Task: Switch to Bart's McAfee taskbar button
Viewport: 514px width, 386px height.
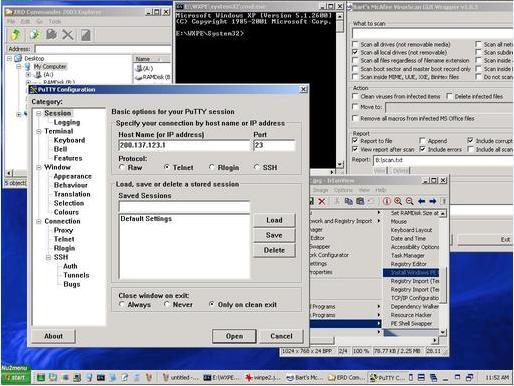Action: pos(304,378)
